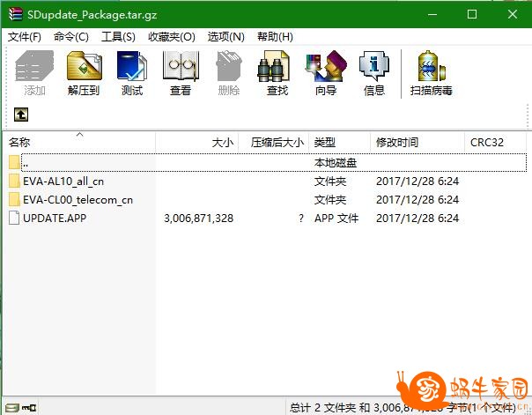Click the '?' packed size of UPDATE.APP
Viewport: 532px width, 415px height.
301,219
